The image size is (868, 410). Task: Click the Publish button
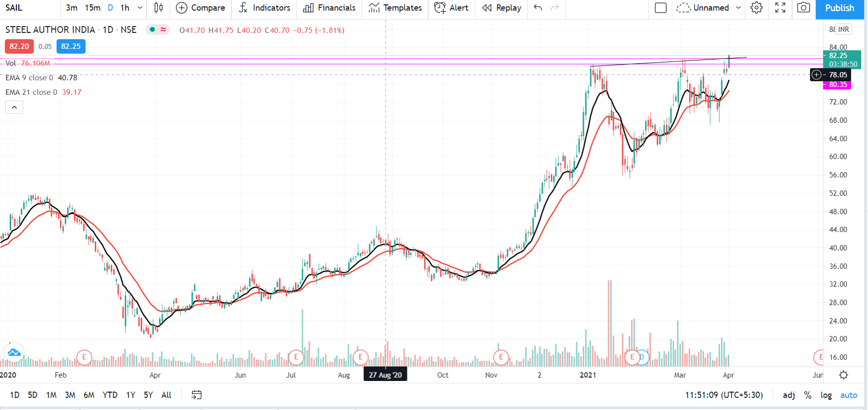pyautogui.click(x=840, y=8)
